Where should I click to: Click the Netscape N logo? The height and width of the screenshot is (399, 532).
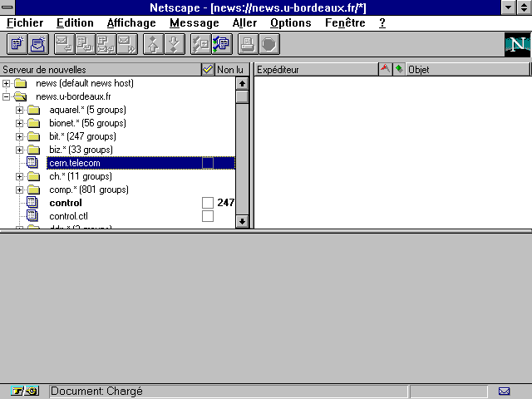tap(517, 44)
